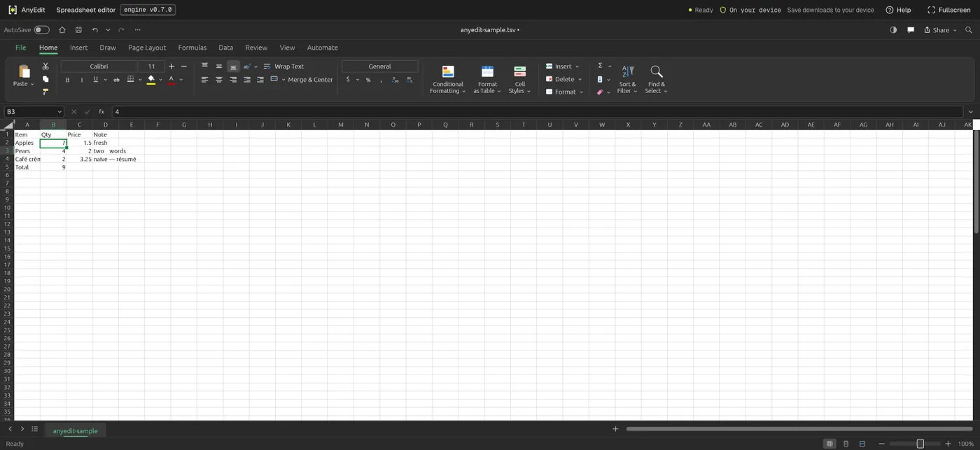Align cell text to the left
Image resolution: width=980 pixels, height=450 pixels.
click(205, 80)
